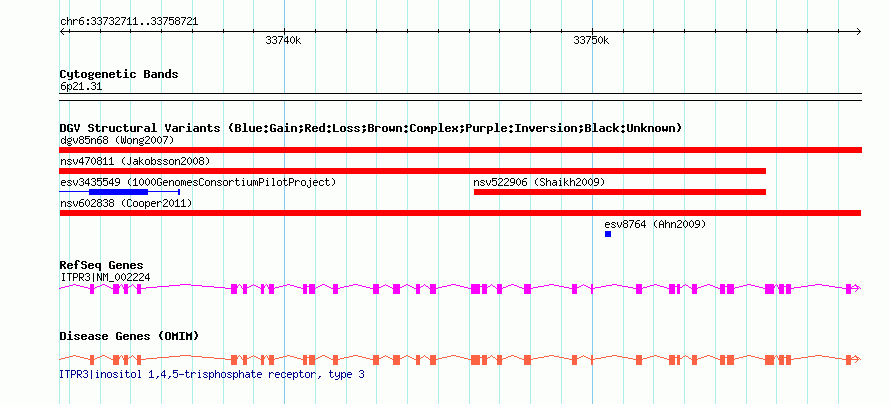Viewport: 890px width, 404px height.
Task: Click the magenta arrow ending the RefSeq gene
Action: [858, 288]
